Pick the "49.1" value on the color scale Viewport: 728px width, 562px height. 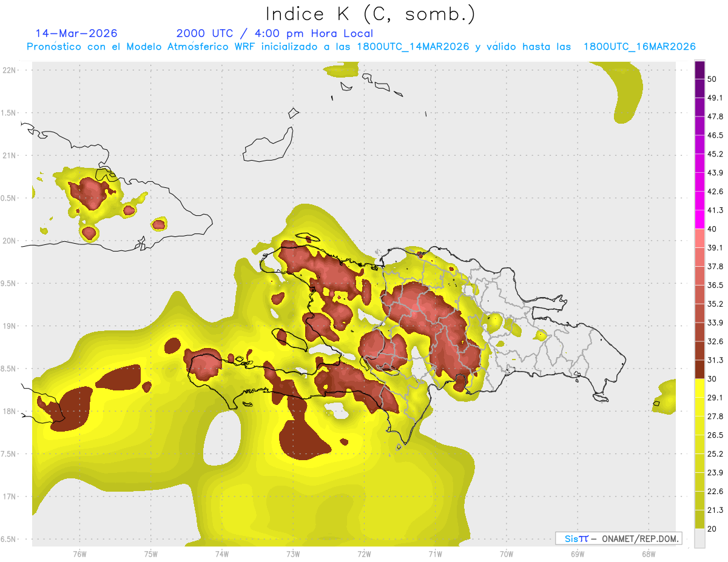coord(715,98)
